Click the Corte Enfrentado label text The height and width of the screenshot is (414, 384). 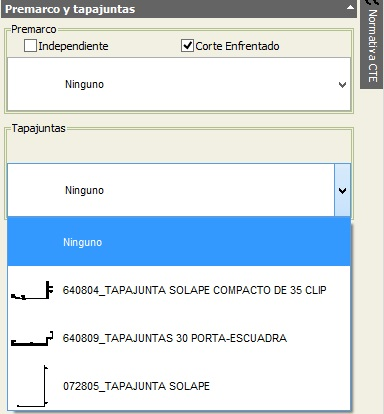point(237,46)
